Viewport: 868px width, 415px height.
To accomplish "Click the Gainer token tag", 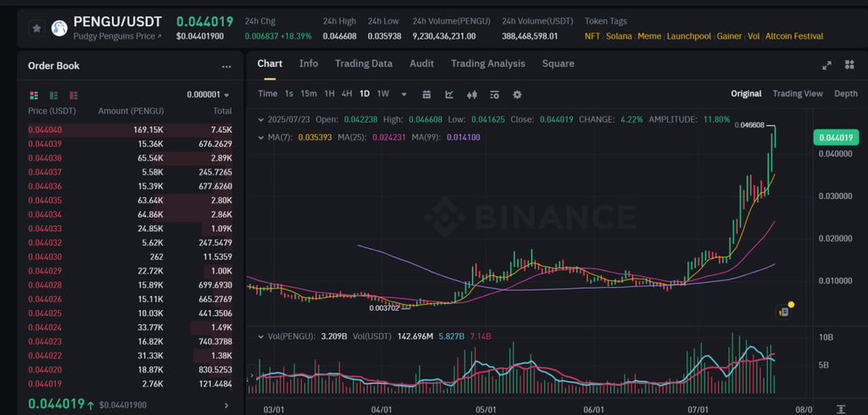I will 729,36.
